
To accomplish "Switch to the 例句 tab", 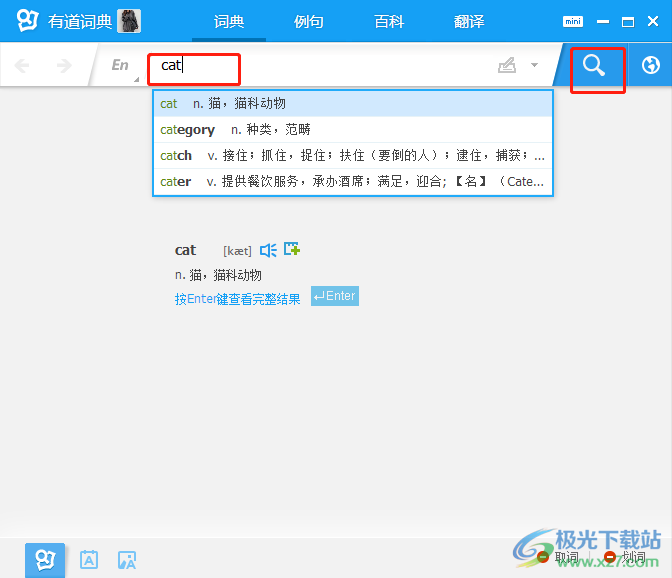I will 309,21.
